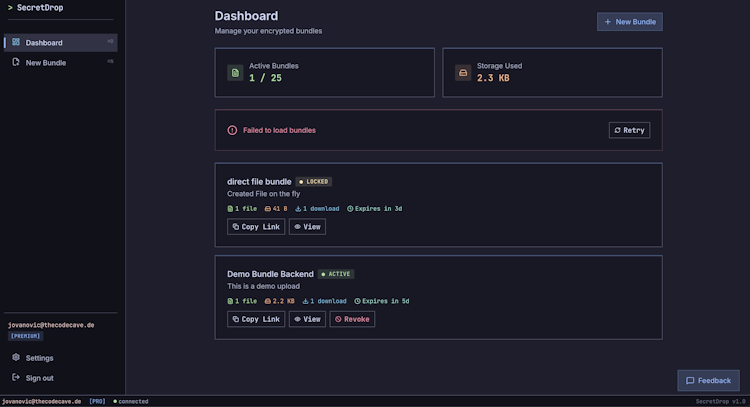Click the Failed to load bundles message
The width and height of the screenshot is (750, 407).
tap(279, 130)
